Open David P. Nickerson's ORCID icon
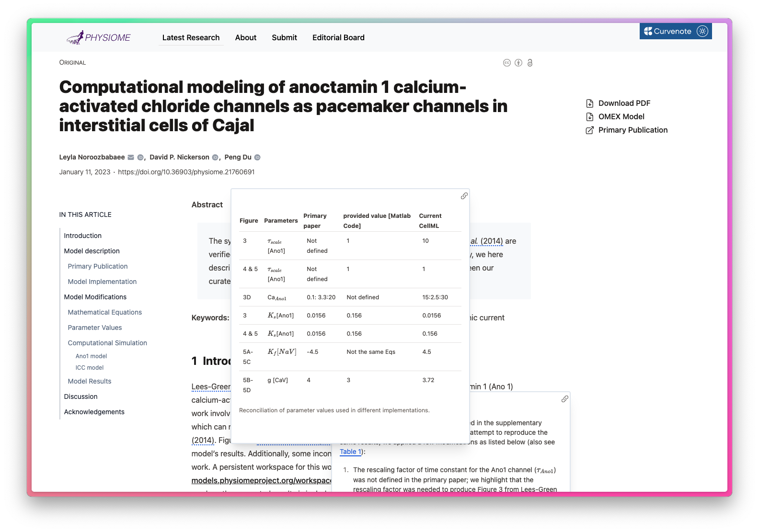This screenshot has height=532, width=759. pos(215,158)
